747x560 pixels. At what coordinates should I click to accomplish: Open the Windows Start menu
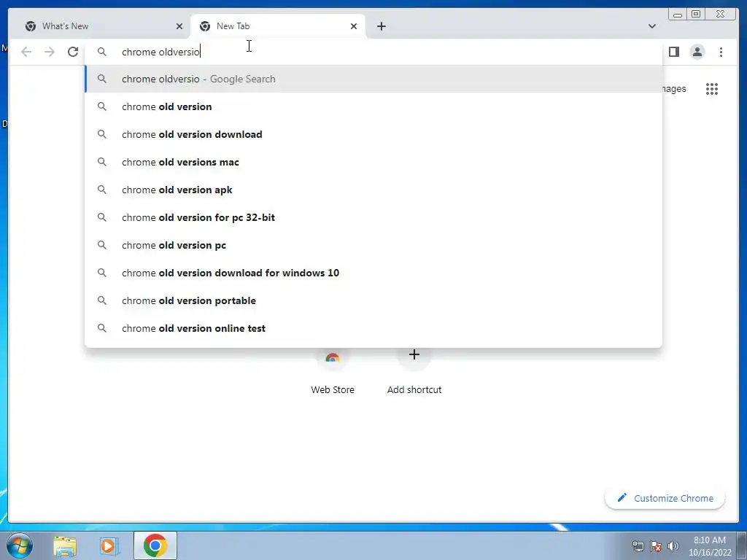[x=20, y=545]
